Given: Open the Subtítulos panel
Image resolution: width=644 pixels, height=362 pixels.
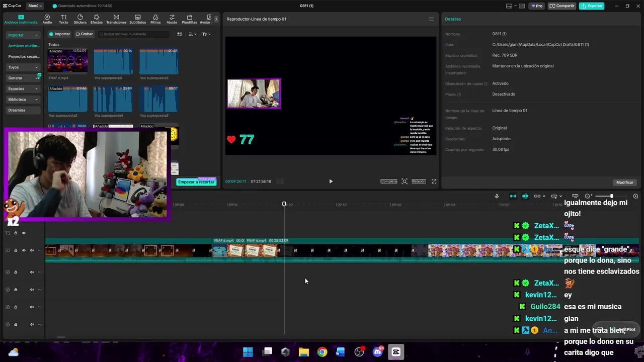Looking at the screenshot, I should pos(137,19).
